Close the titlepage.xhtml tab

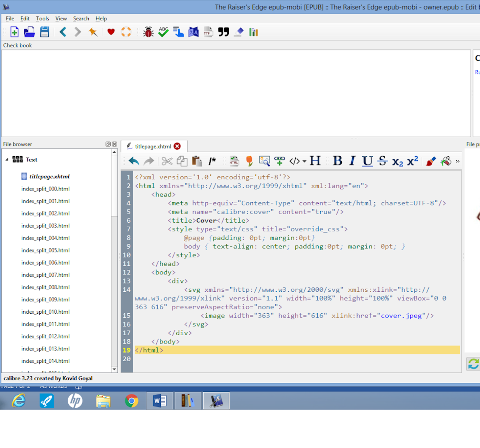[177, 146]
